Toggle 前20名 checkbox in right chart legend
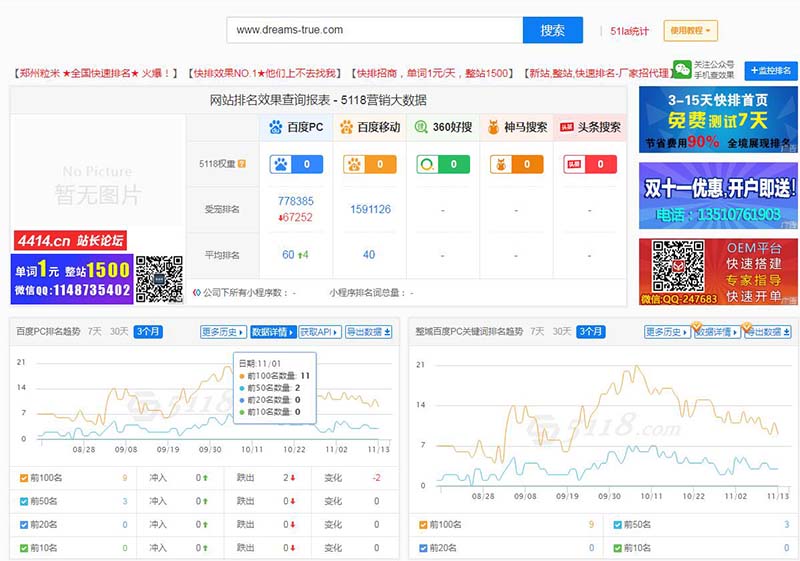 pyautogui.click(x=423, y=548)
